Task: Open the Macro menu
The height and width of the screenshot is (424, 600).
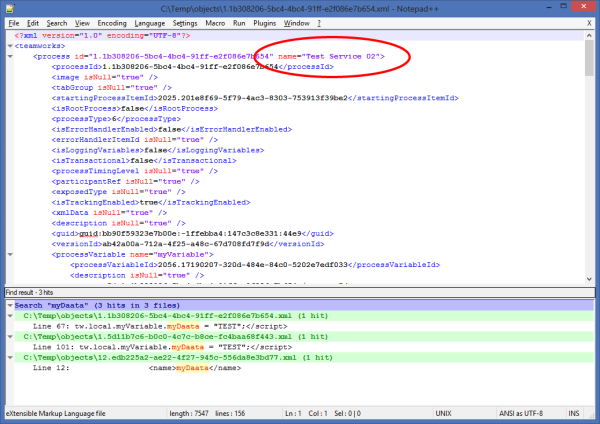Action: pos(215,23)
